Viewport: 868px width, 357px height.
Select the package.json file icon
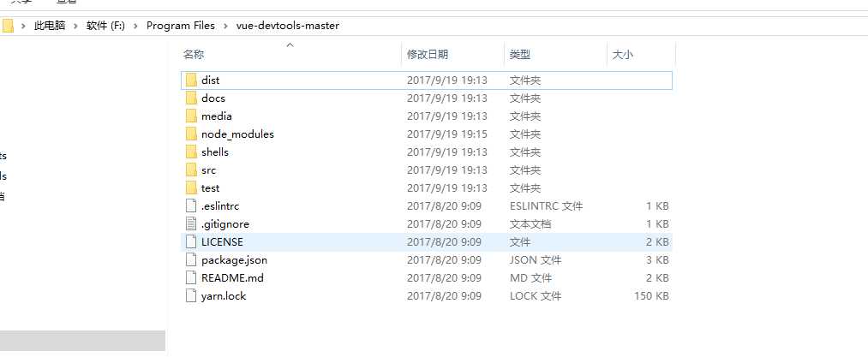[x=191, y=259]
